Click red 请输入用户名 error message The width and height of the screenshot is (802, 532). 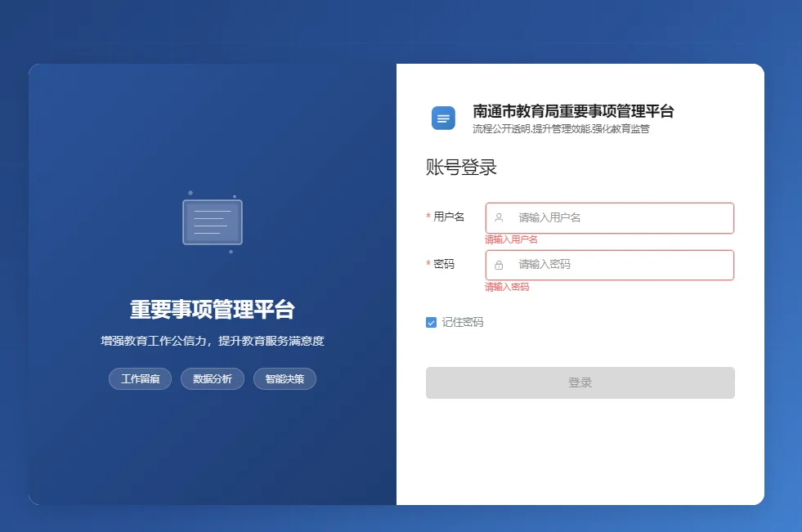tap(511, 239)
